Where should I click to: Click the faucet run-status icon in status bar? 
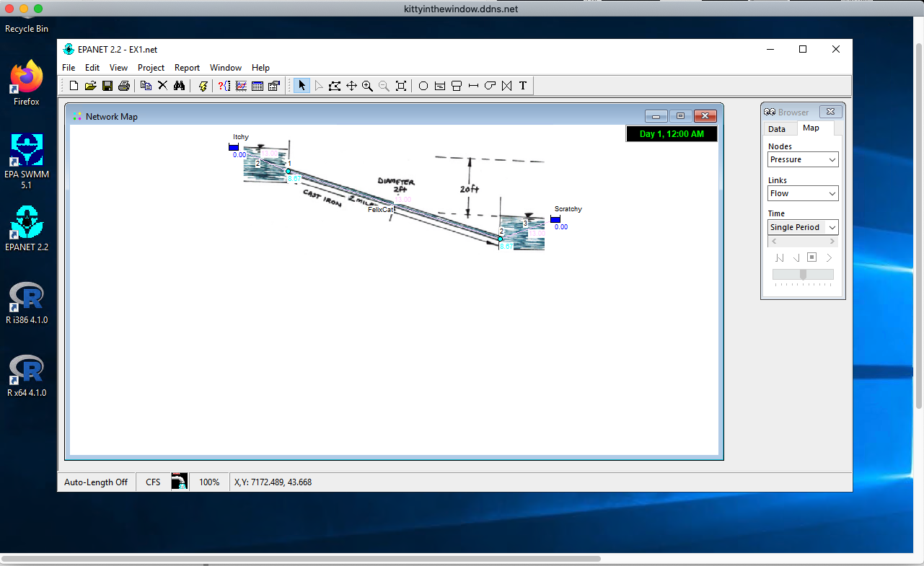pos(180,482)
